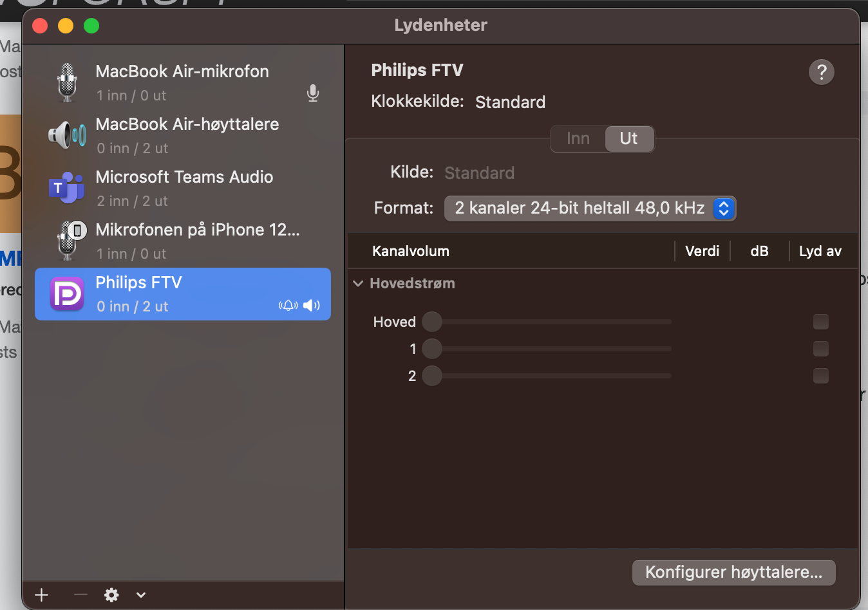
Task: Click the Klokkekilde Standard value
Action: point(511,102)
